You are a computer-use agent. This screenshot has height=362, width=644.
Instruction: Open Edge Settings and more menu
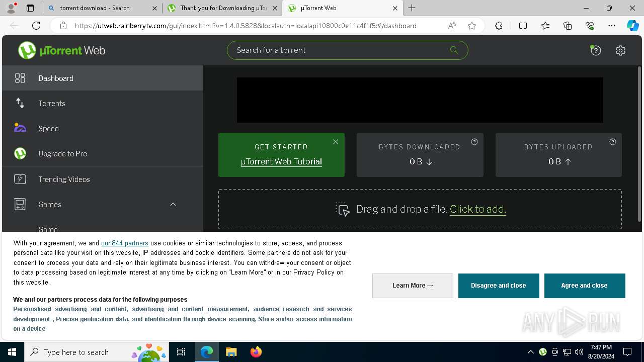tap(612, 26)
